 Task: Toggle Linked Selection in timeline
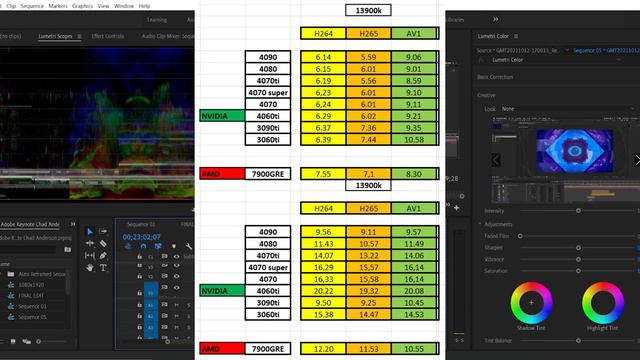[x=158, y=246]
